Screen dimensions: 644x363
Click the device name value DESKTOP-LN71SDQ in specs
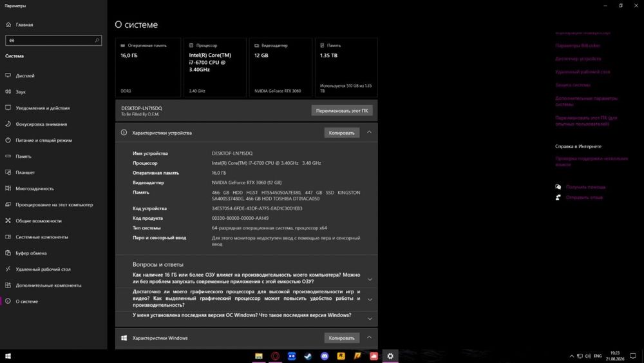click(x=232, y=153)
